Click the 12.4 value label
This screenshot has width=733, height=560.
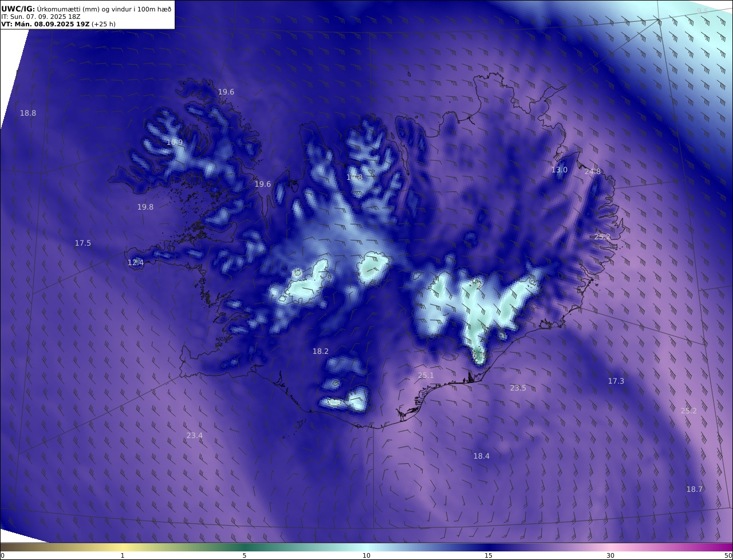[136, 263]
